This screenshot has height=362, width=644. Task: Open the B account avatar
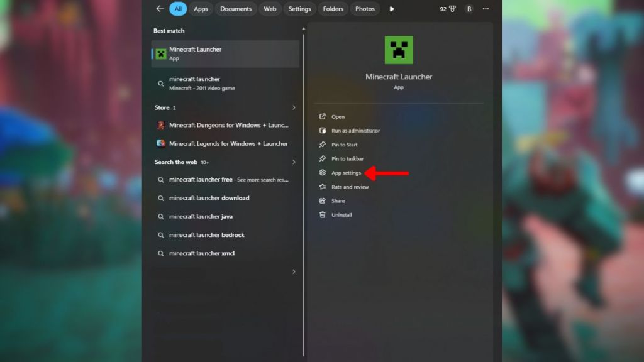[x=469, y=9]
